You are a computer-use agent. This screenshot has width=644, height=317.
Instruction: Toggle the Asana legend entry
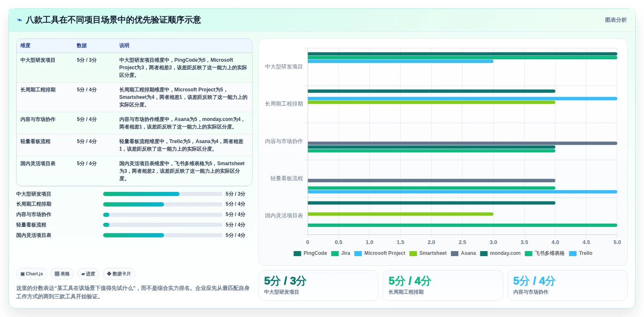pos(463,253)
